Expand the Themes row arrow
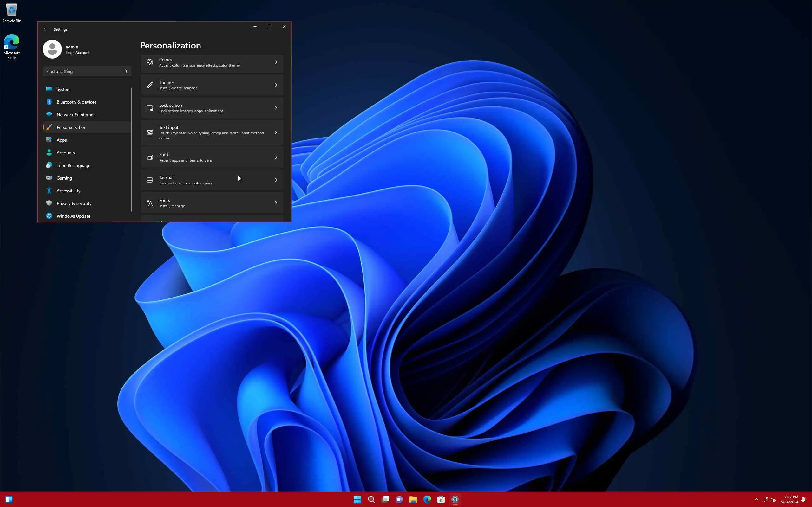Image resolution: width=812 pixels, height=507 pixels. click(276, 85)
